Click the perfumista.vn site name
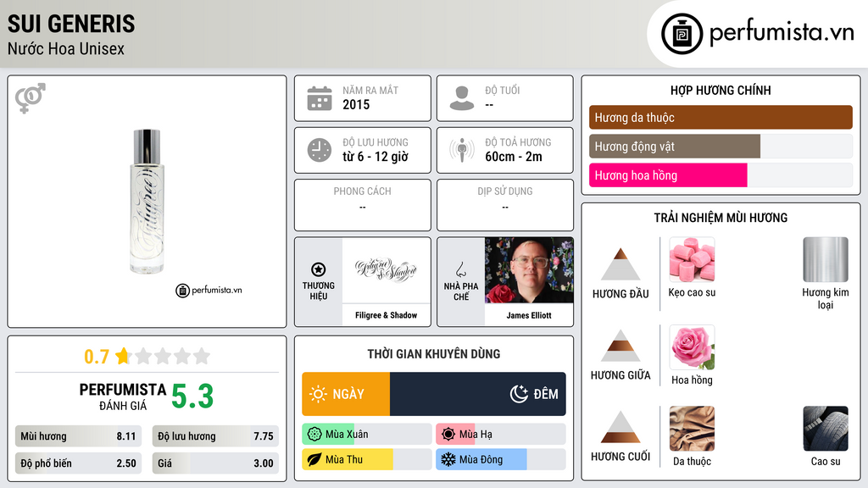This screenshot has width=868, height=488. tap(782, 32)
